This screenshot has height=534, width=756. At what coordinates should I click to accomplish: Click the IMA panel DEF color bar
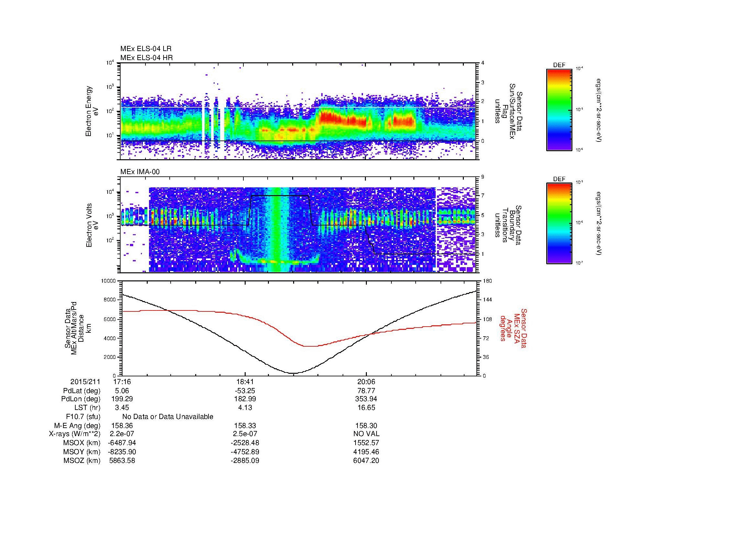559,224
